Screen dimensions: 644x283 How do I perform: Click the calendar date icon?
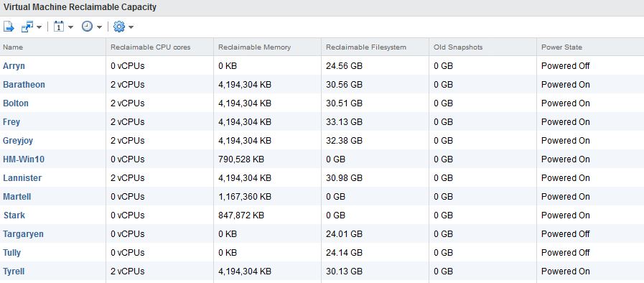coord(59,27)
